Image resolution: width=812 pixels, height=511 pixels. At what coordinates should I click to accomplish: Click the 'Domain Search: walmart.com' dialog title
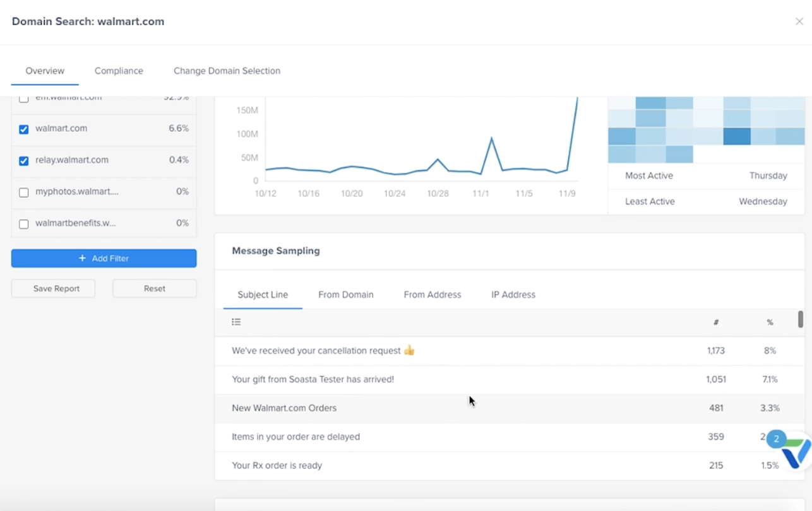pyautogui.click(x=88, y=21)
